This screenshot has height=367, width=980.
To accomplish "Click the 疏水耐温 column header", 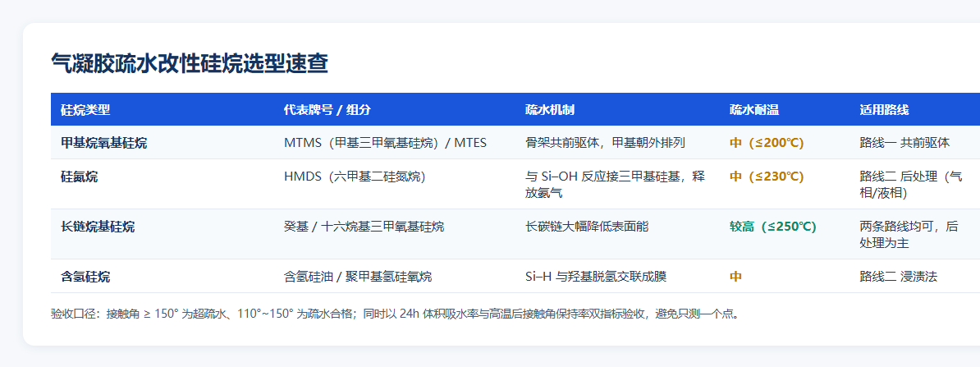I will click(754, 110).
